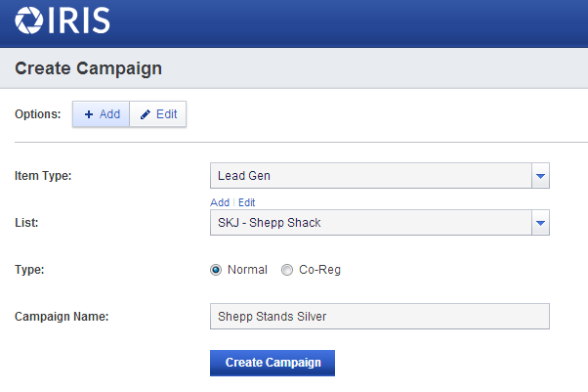Click the Options label text
This screenshot has width=588, height=392.
(37, 114)
